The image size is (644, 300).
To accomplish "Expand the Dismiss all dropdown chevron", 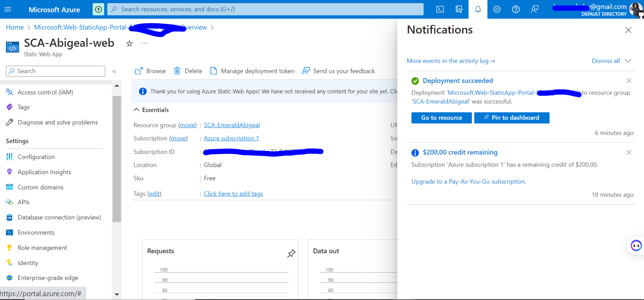I will point(628,61).
